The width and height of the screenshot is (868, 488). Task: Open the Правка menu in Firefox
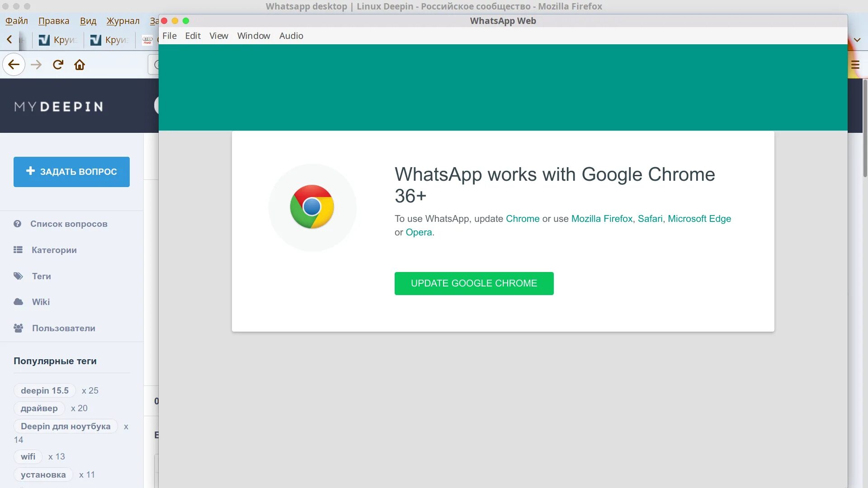54,21
